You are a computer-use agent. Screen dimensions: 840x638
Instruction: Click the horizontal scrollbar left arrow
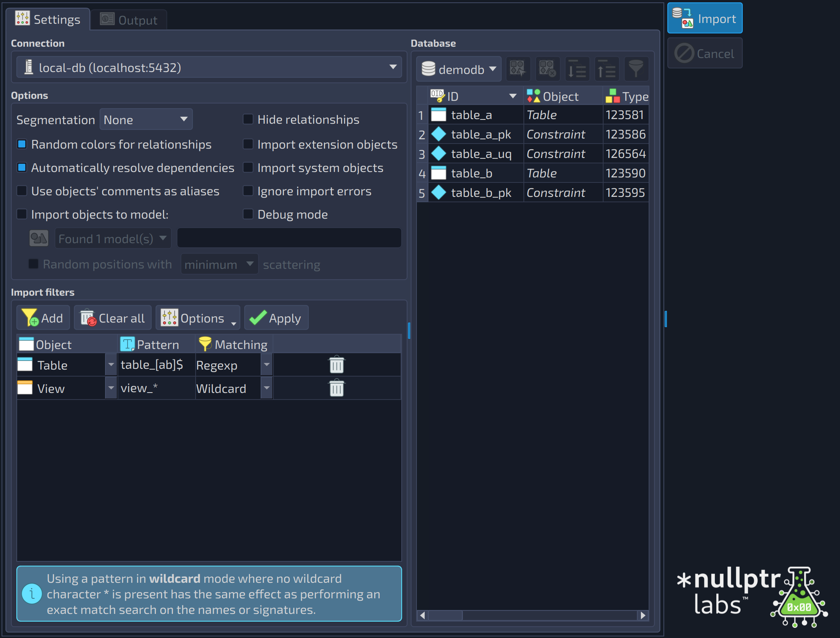[x=422, y=615]
